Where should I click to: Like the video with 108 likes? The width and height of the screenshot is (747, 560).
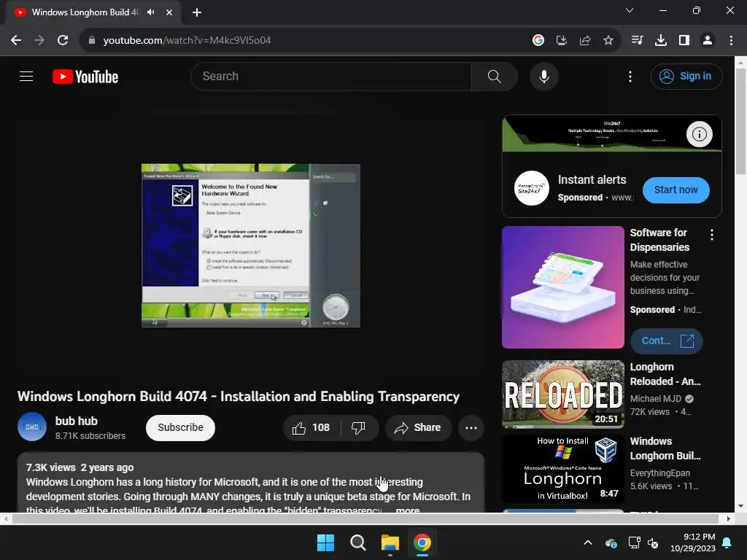click(x=311, y=427)
